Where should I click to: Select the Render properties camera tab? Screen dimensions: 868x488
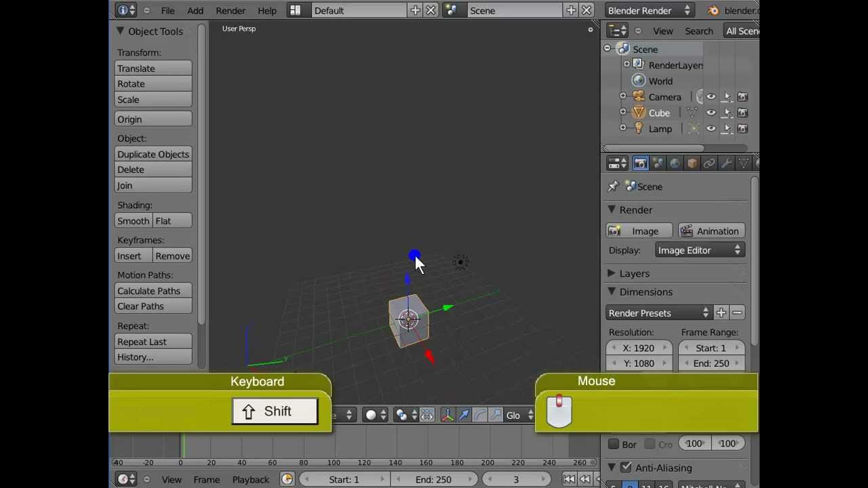coord(640,163)
